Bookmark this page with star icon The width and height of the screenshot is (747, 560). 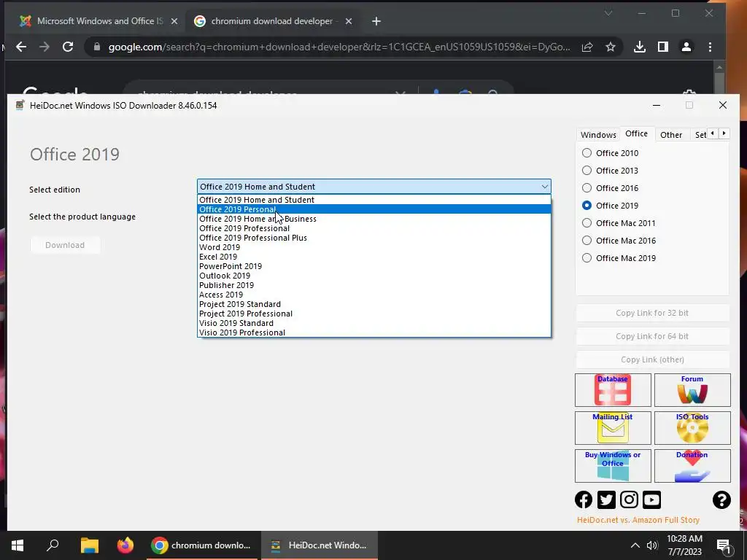[x=611, y=47]
